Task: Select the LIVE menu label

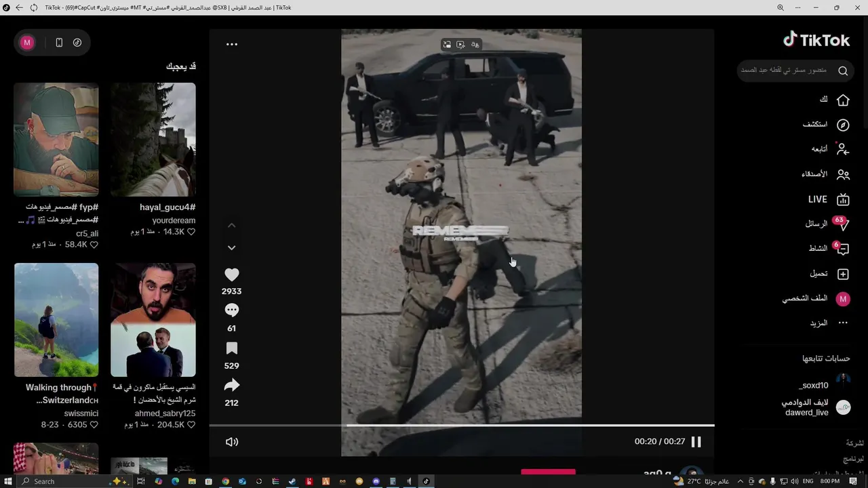Action: (818, 199)
